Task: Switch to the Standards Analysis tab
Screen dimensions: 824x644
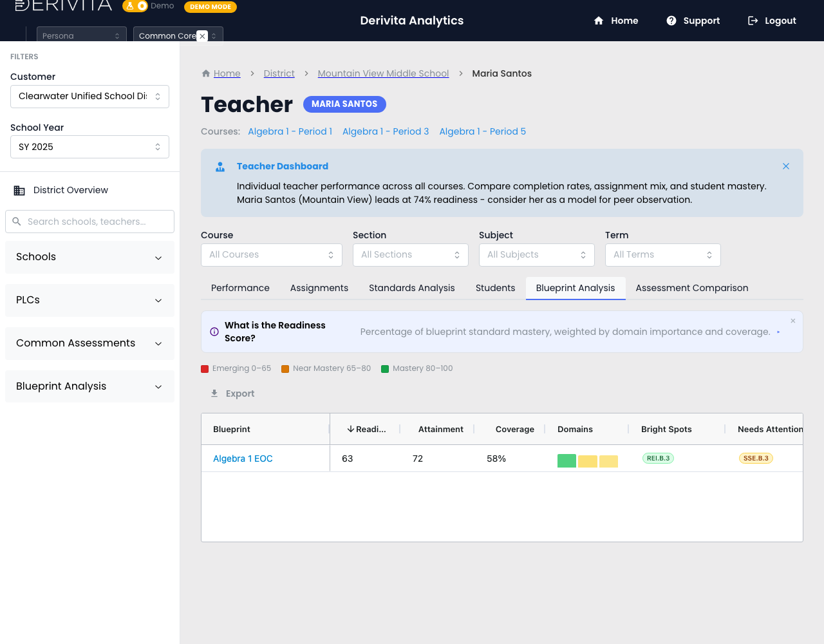Action: 412,288
